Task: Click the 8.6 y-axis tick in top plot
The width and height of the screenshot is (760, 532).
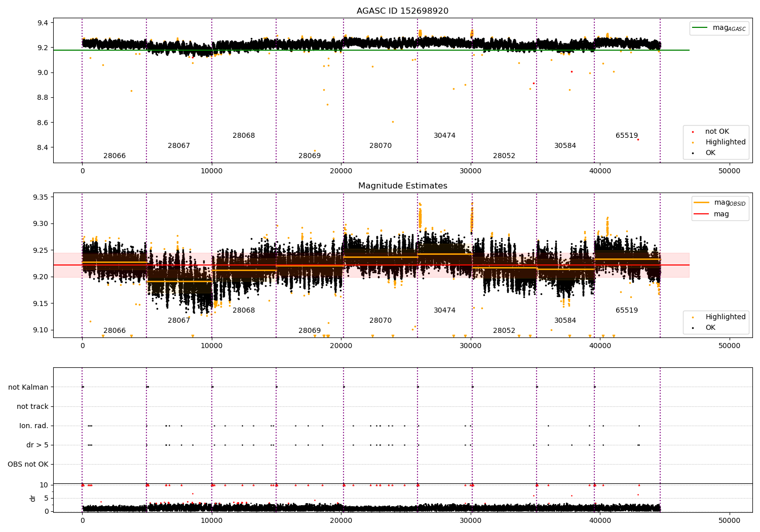Action: pos(43,123)
